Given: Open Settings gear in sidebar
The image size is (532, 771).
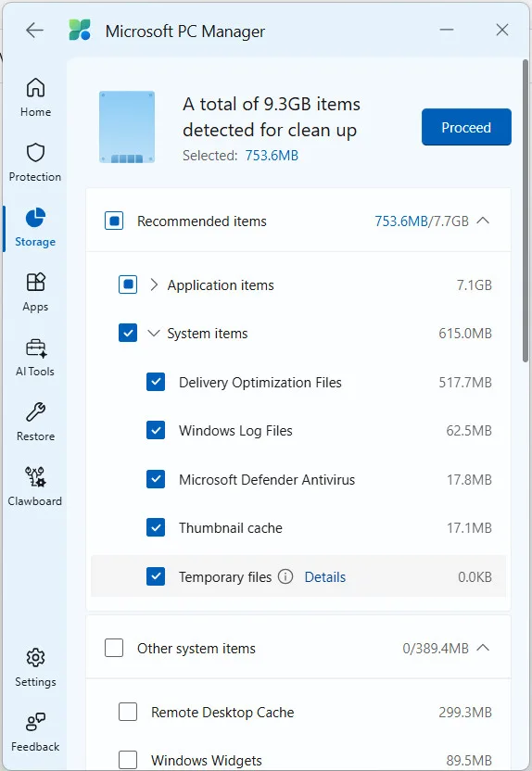Looking at the screenshot, I should (35, 667).
